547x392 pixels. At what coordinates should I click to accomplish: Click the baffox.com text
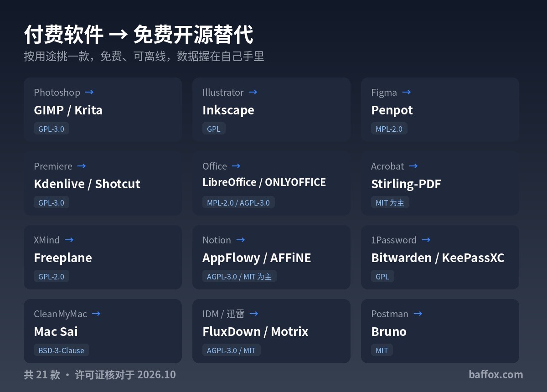click(495, 374)
